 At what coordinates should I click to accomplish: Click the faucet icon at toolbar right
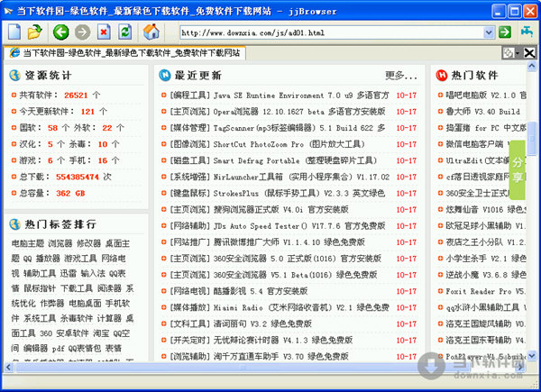(x=527, y=32)
